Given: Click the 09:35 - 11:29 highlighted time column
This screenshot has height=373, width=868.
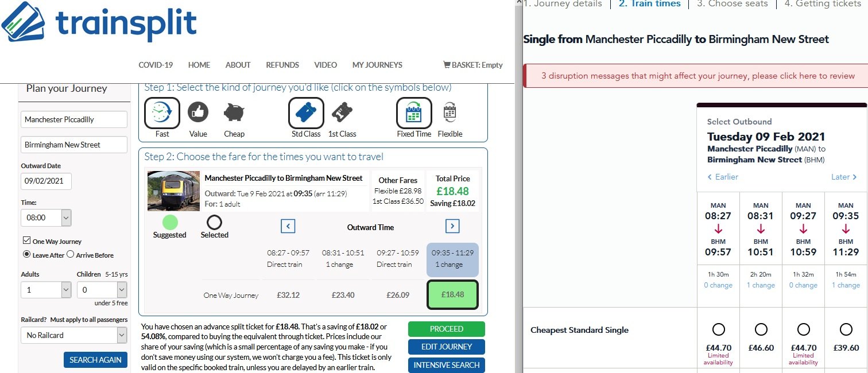Looking at the screenshot, I should [452, 260].
